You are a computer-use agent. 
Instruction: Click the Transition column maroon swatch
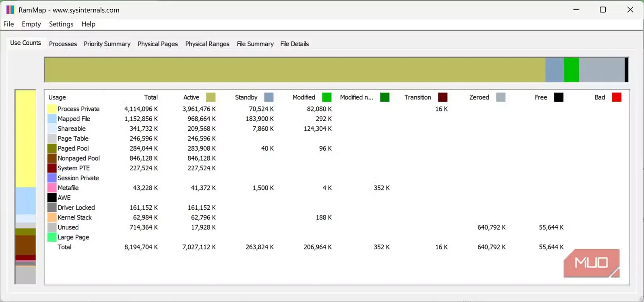443,97
